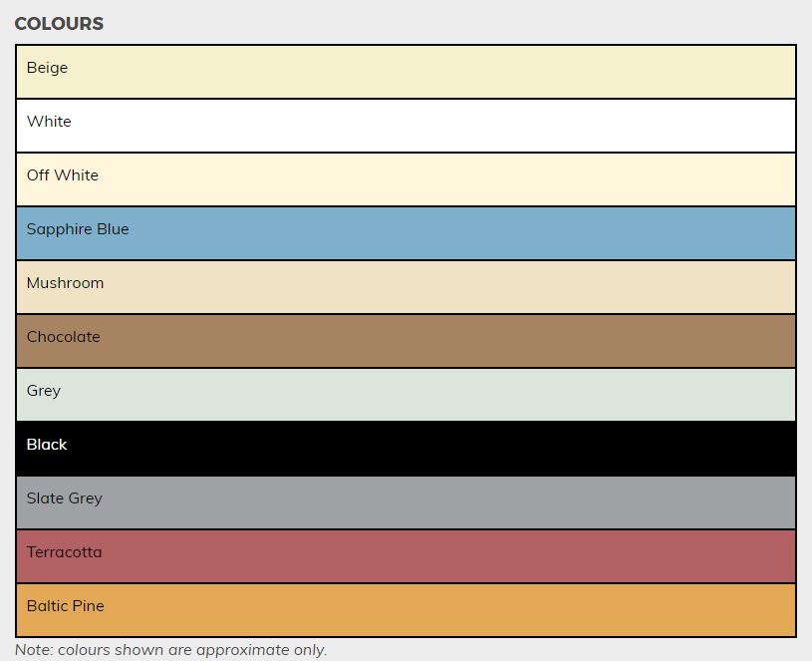Click the 'Sapphire Blue' text label
This screenshot has width=812, height=661.
78,229
